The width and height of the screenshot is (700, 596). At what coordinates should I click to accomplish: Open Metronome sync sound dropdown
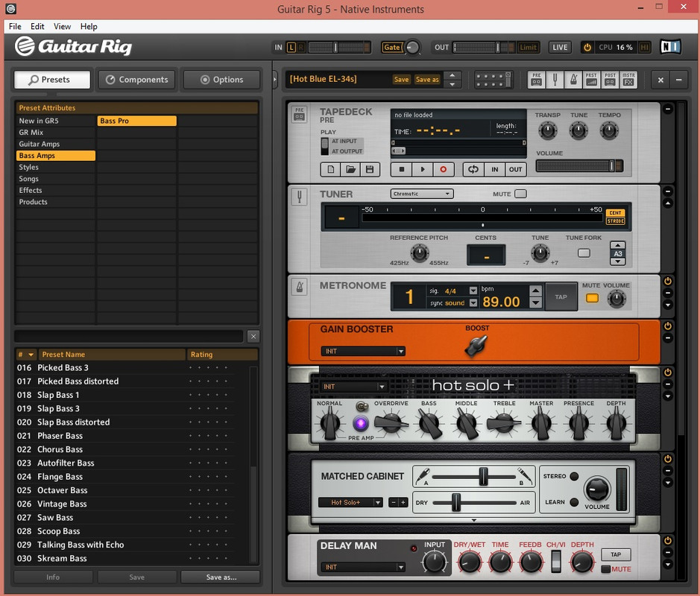tap(473, 303)
